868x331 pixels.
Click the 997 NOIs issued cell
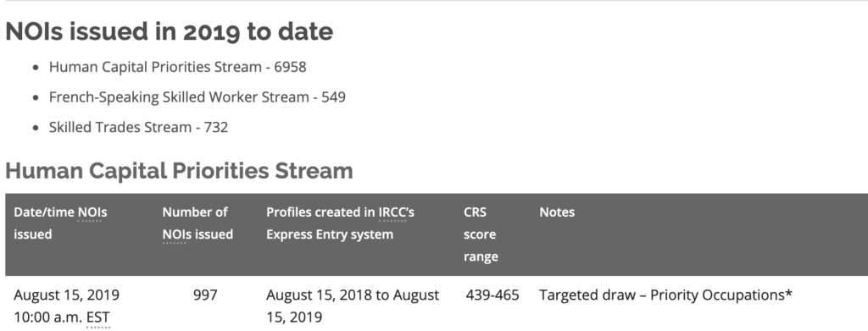[205, 295]
